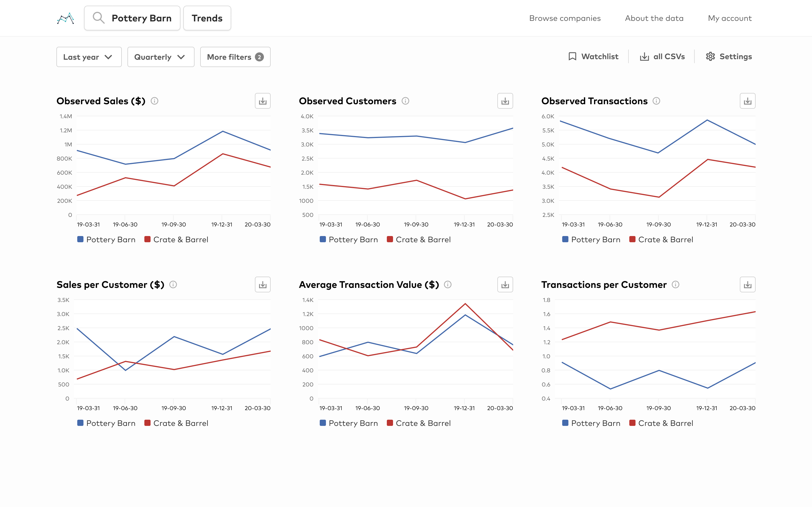Download Sales per Customer chart CSV

[262, 285]
